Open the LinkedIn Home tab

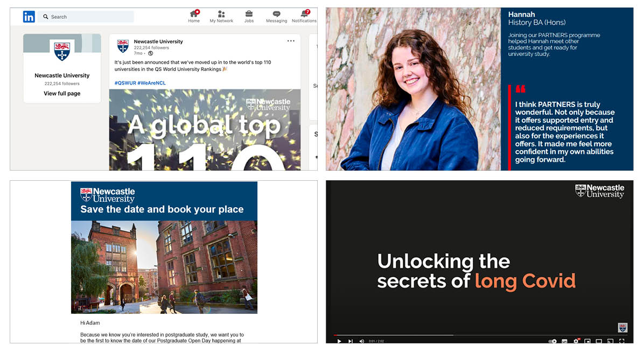point(194,17)
